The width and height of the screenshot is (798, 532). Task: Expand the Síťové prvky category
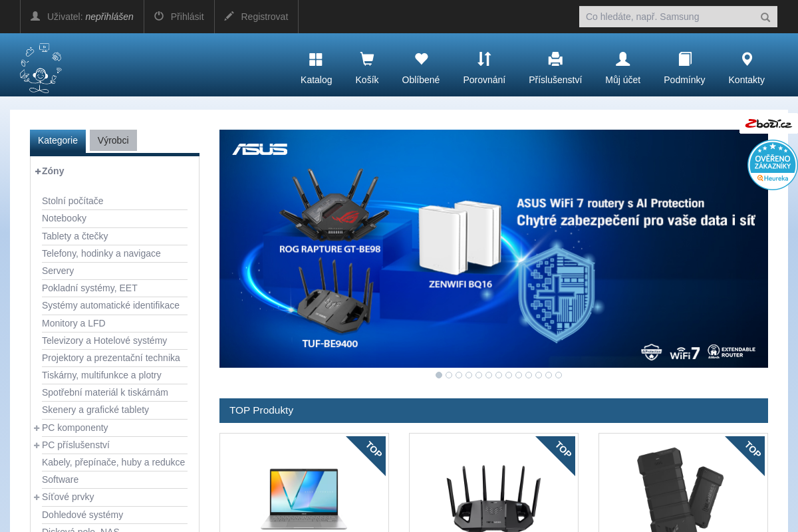(x=37, y=497)
